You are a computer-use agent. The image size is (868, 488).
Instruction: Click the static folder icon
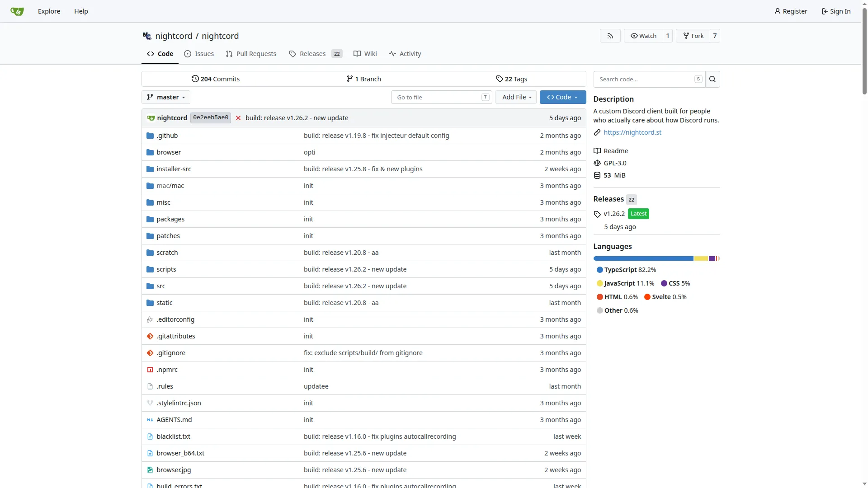coord(150,303)
